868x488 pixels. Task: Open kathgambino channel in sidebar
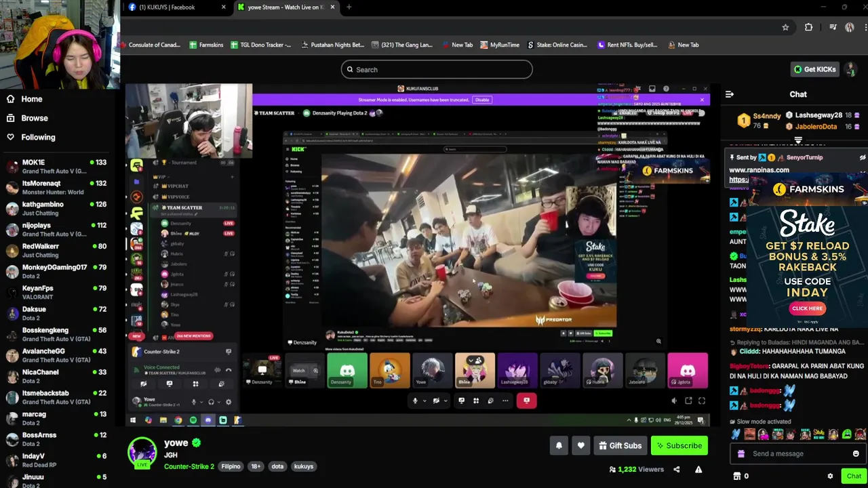pos(56,208)
